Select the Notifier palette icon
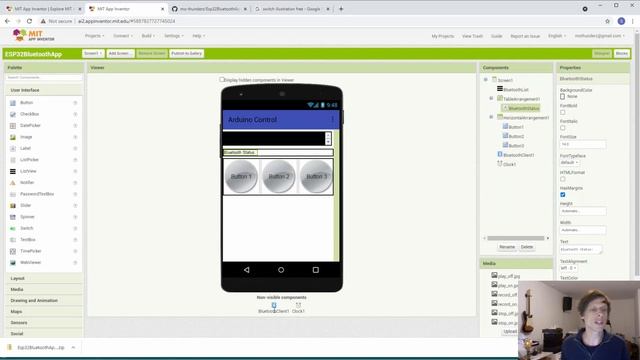The width and height of the screenshot is (640, 360). [x=13, y=183]
